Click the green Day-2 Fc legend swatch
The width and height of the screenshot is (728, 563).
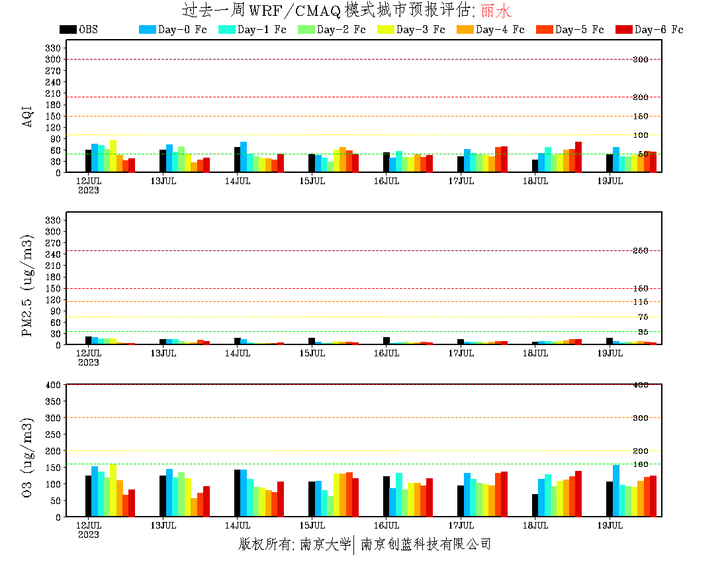point(306,30)
